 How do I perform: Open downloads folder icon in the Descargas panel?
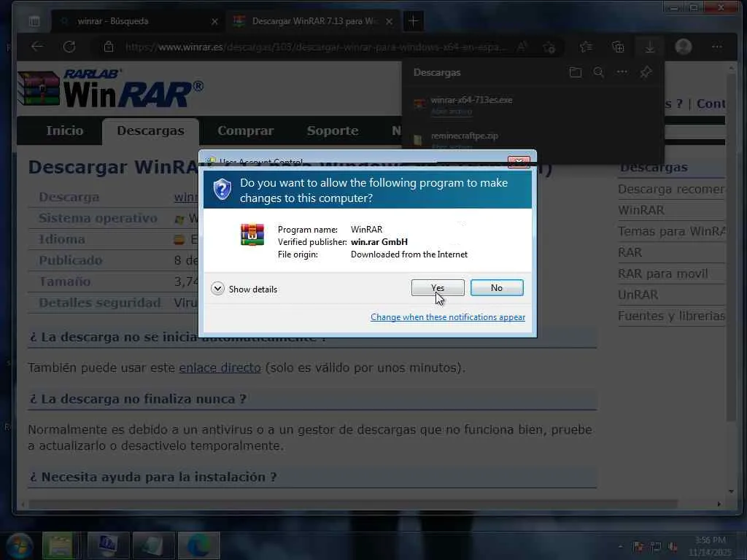tap(576, 72)
